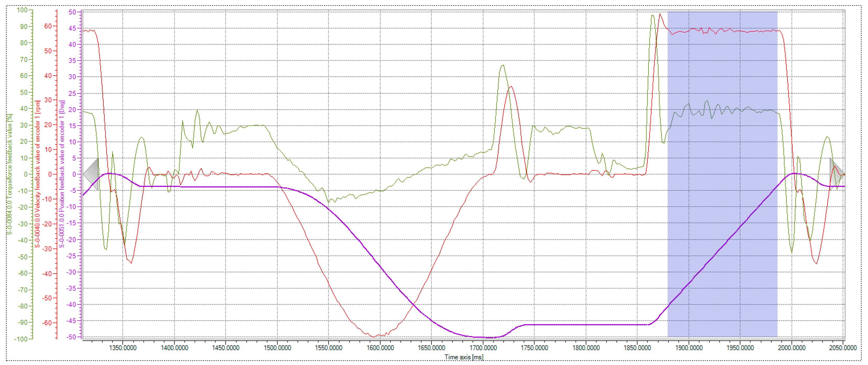Select the green Torque/force feedback axis label
Image resolution: width=868 pixels, height=365 pixels.
[x=10, y=174]
